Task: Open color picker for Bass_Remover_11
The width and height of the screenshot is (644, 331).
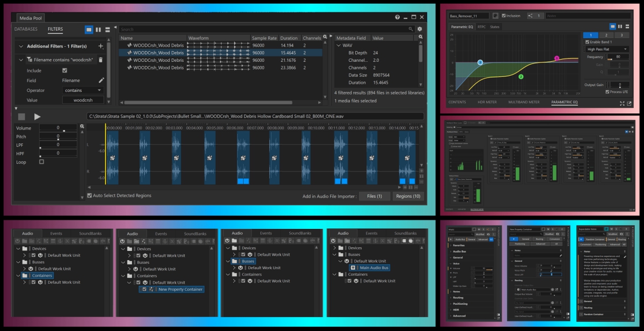Action: 495,16
